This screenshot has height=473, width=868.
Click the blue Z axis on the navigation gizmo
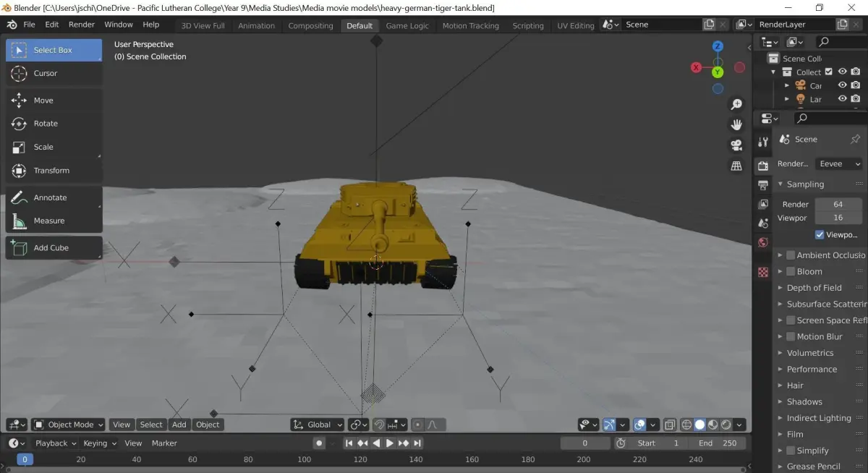(718, 46)
